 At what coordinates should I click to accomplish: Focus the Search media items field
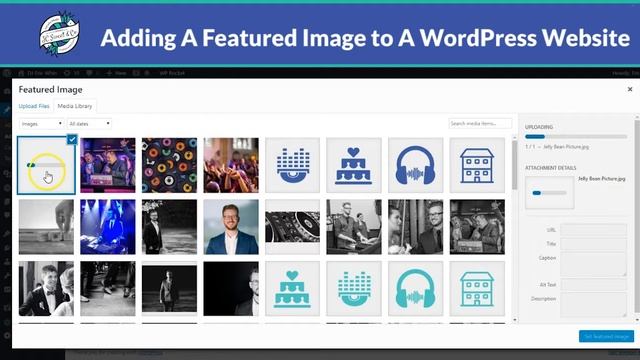point(480,123)
